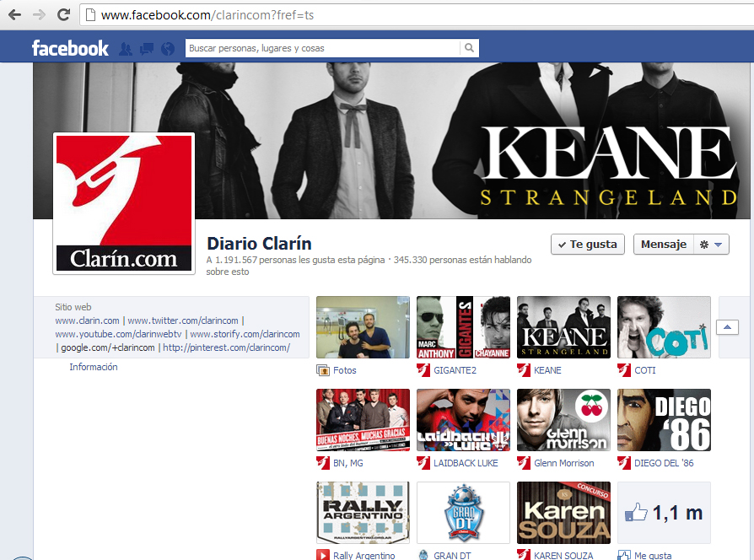Open the GRAN DT thumbnail

pos(464,513)
